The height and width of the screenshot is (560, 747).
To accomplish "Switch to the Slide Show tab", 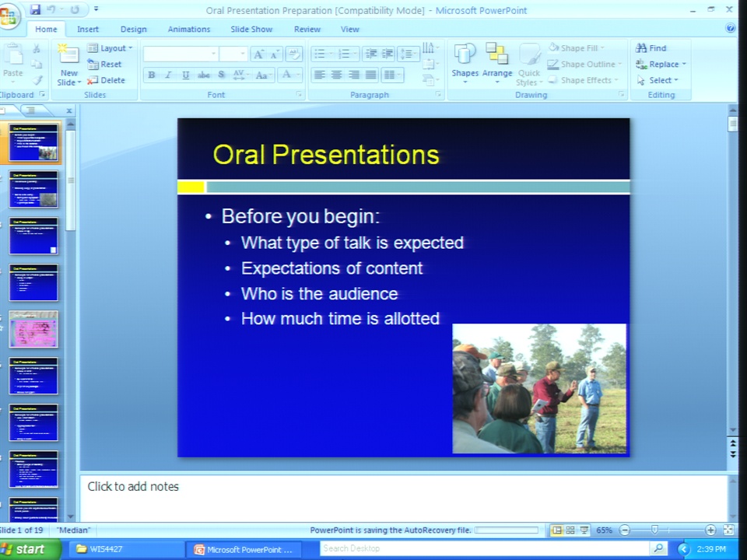I will pos(251,29).
